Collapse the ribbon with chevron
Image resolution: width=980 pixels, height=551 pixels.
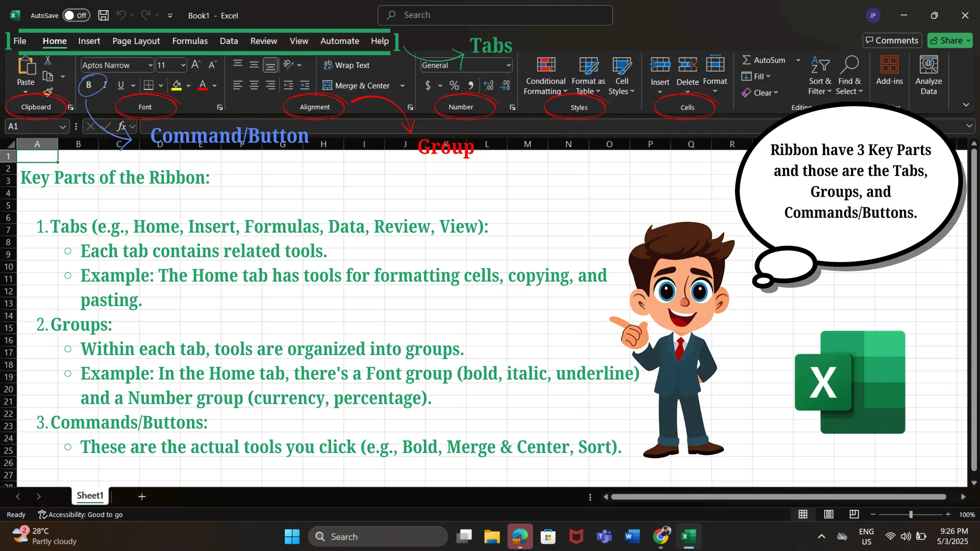pos(966,105)
